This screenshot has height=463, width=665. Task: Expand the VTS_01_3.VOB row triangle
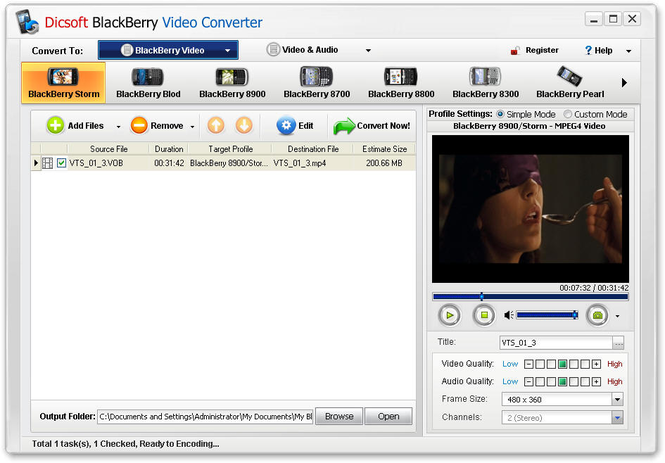36,163
